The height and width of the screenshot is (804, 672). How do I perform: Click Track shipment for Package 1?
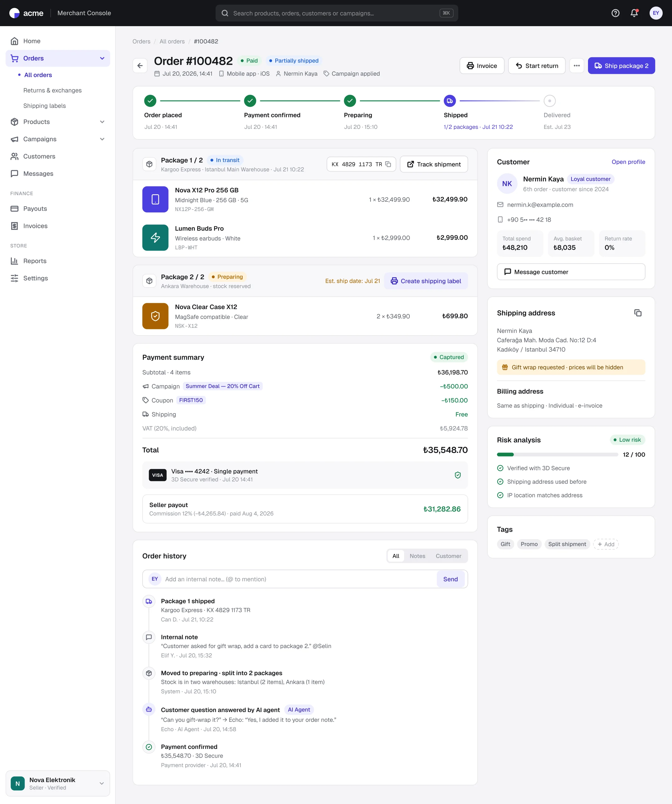434,164
